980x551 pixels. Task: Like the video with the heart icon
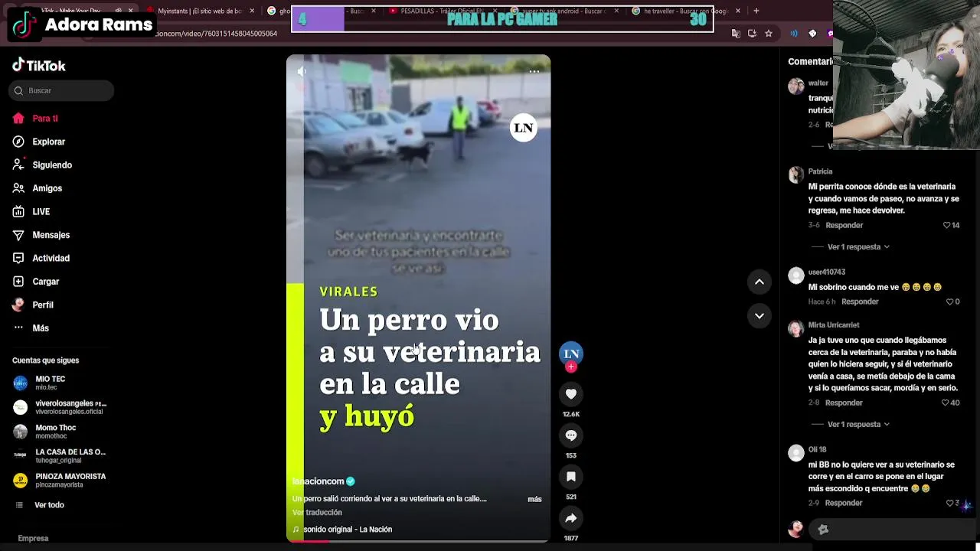click(x=571, y=394)
